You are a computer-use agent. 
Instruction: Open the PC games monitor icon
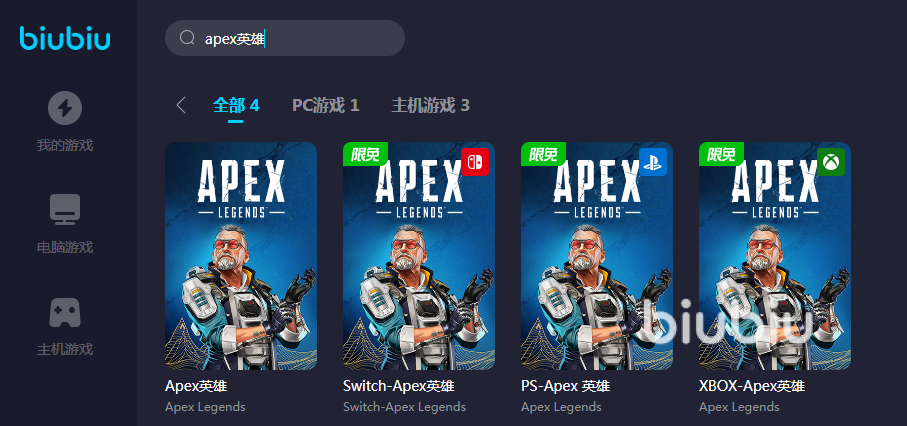(65, 210)
